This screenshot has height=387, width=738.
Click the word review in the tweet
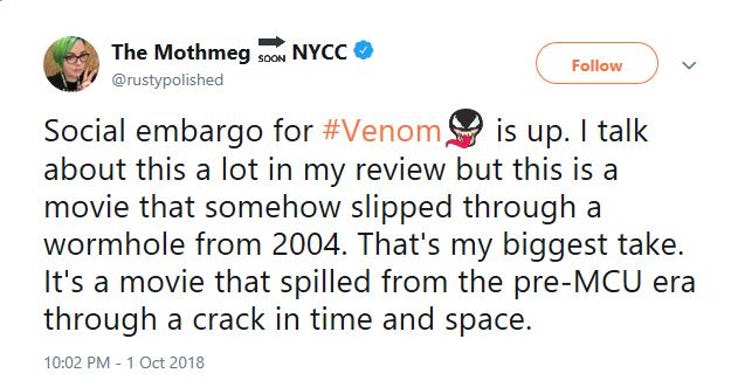tap(400, 169)
